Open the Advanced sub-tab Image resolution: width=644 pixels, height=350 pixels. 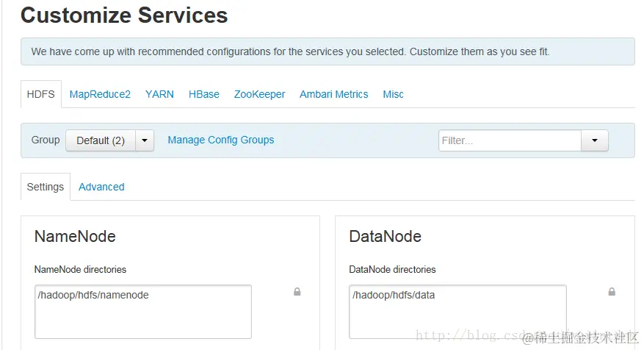[x=101, y=187]
